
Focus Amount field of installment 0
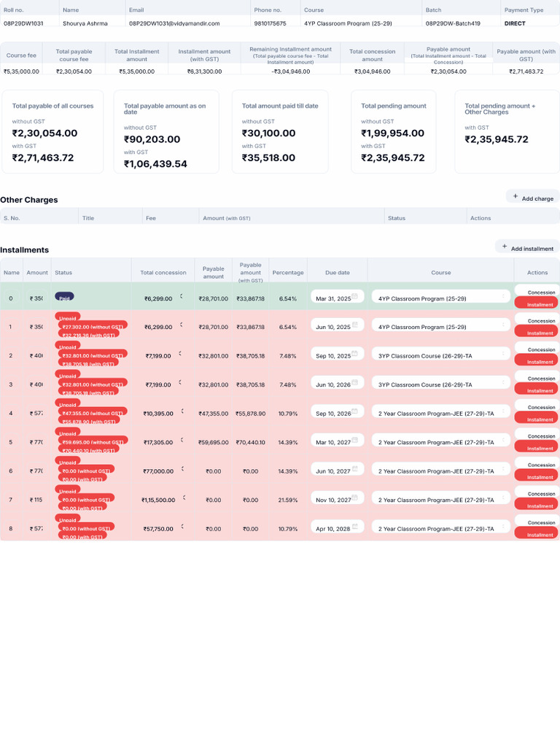36,298
